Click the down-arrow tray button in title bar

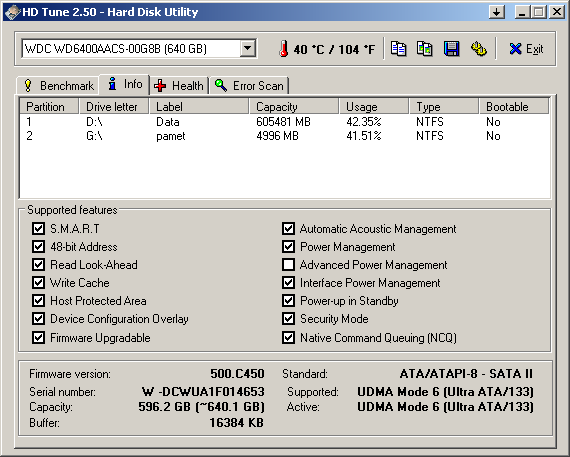tap(497, 12)
